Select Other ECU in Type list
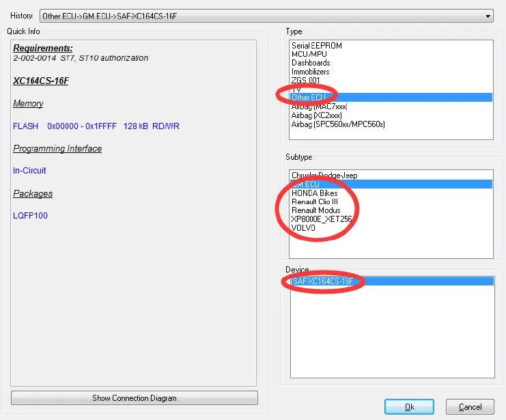The image size is (506, 420). click(391, 98)
